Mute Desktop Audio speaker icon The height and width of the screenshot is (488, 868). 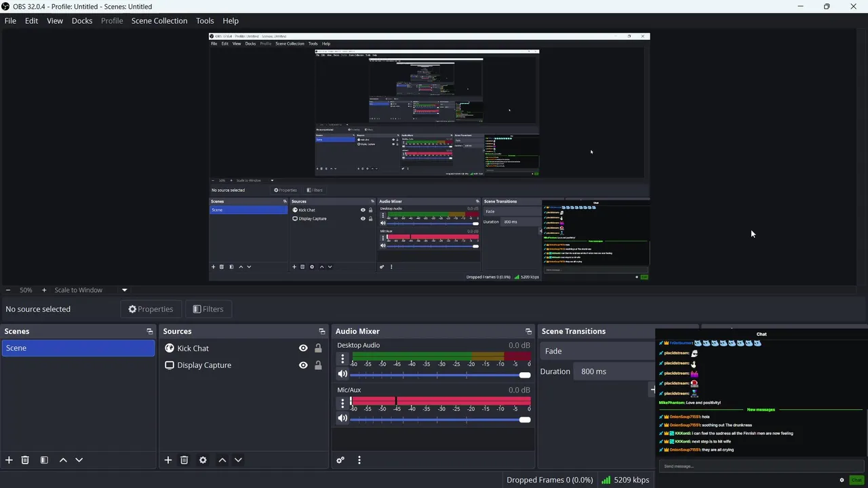[x=342, y=374]
